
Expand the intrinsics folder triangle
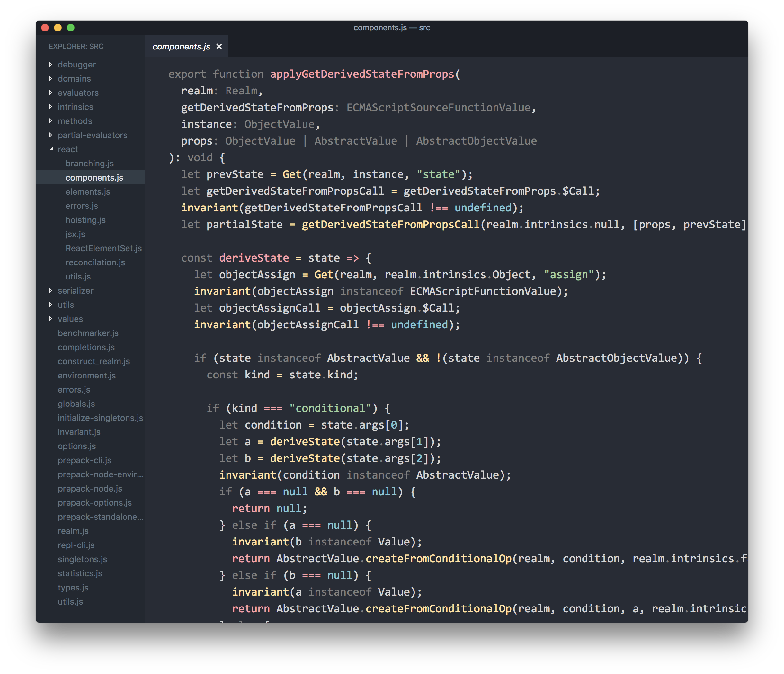coord(51,107)
